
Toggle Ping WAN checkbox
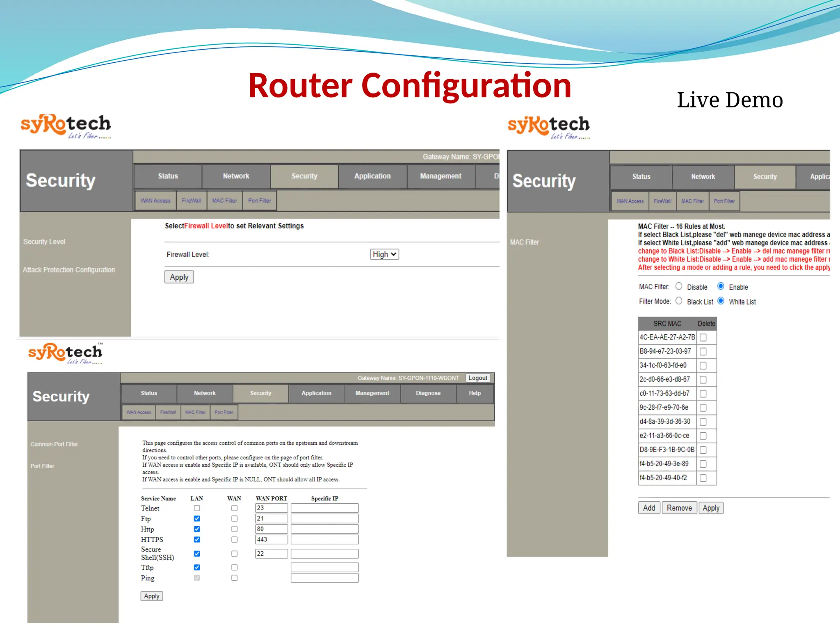tap(234, 578)
